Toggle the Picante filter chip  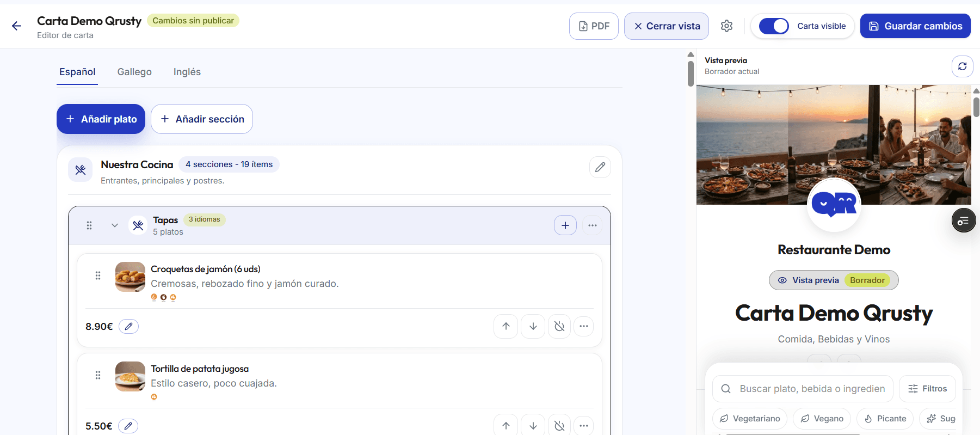(885, 419)
